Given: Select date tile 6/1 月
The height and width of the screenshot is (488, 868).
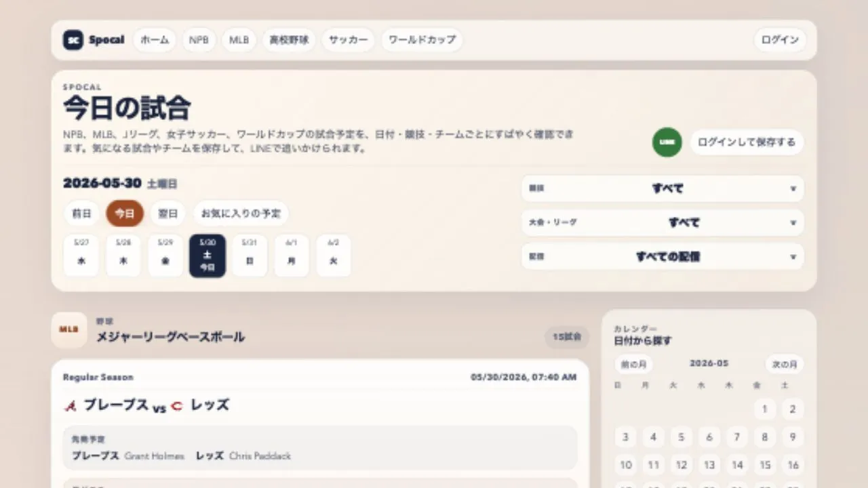Looking at the screenshot, I should coord(292,256).
